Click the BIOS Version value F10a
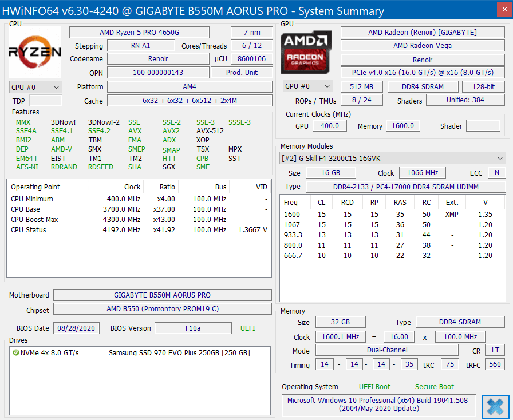This screenshot has height=420, width=513. [x=193, y=328]
